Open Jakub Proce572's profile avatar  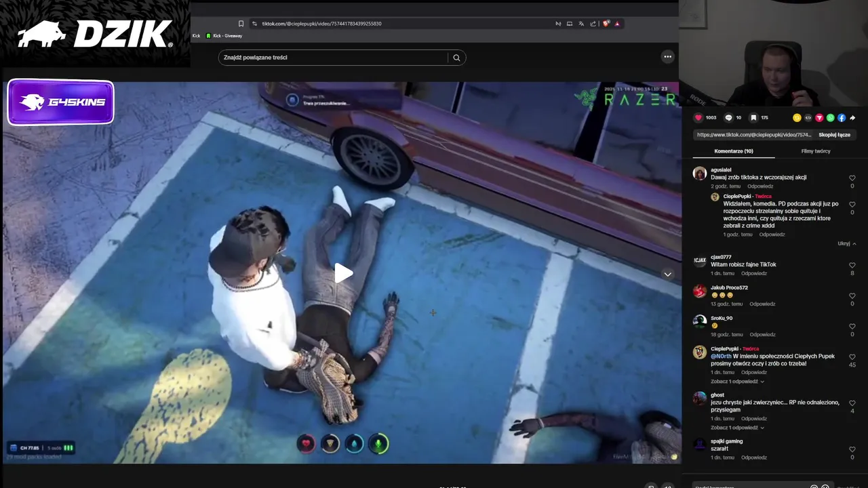[x=700, y=291]
